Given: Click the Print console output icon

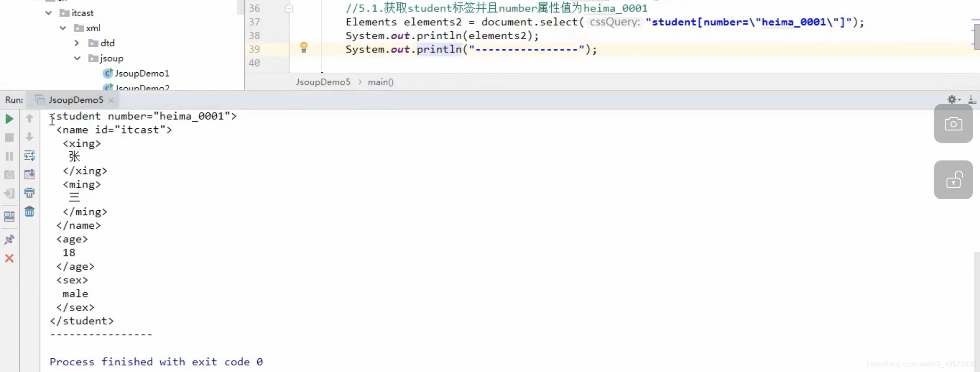Looking at the screenshot, I should click(x=30, y=193).
